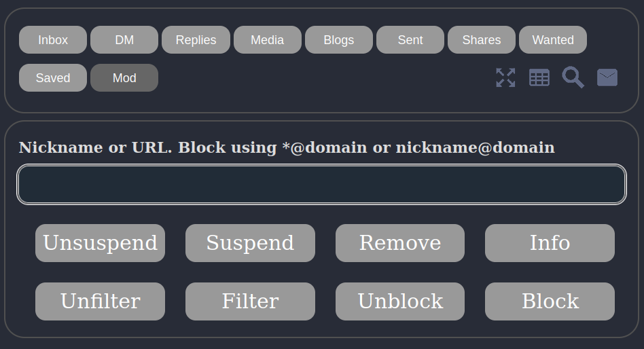The height and width of the screenshot is (349, 644).
Task: Click the magnifying glass search icon
Action: pyautogui.click(x=573, y=77)
